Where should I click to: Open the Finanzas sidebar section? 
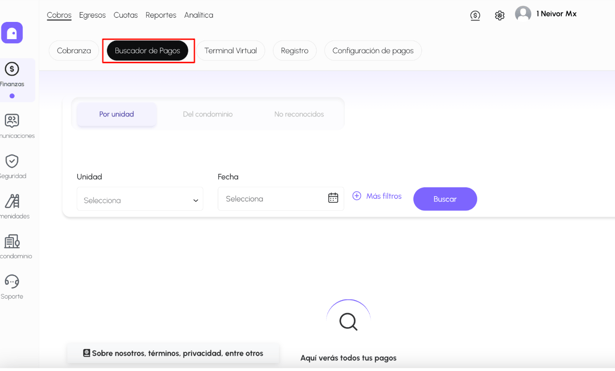click(12, 80)
